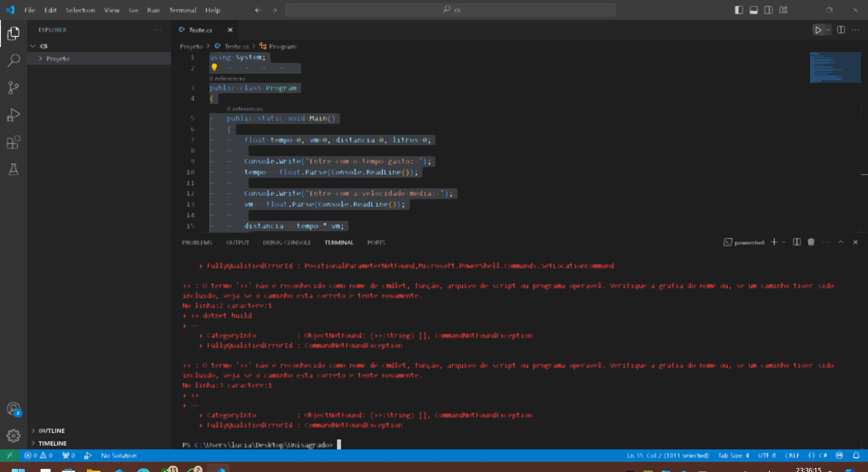Open the Source Control view
Screen dimensions: 868x472
click(14, 88)
